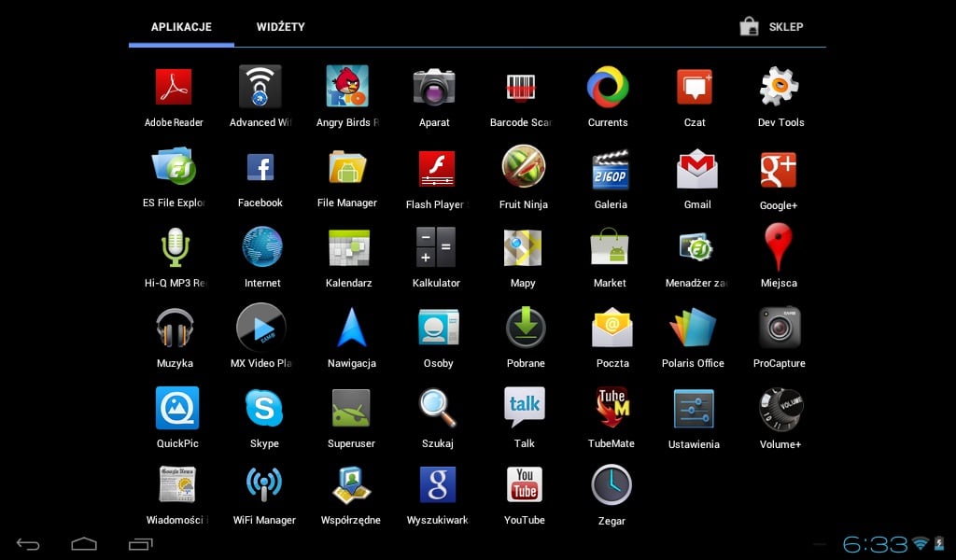Screen dimensions: 956x560
Task: Launch the Poczta email app
Action: pos(612,328)
